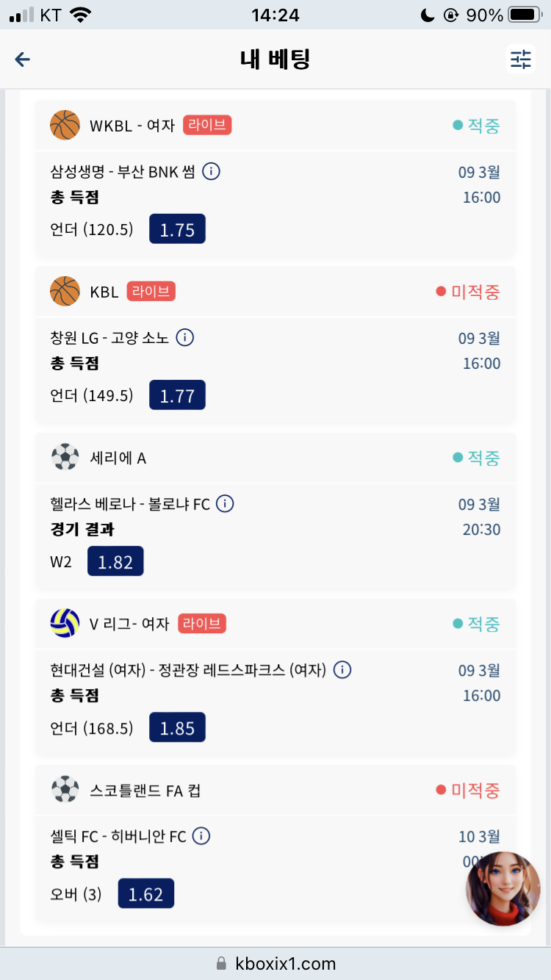Select the 1.62 odds button
The width and height of the screenshot is (551, 980).
(x=146, y=893)
